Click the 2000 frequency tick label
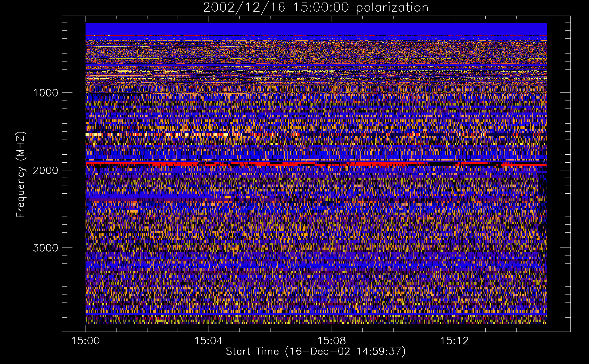The image size is (589, 364). pos(46,170)
